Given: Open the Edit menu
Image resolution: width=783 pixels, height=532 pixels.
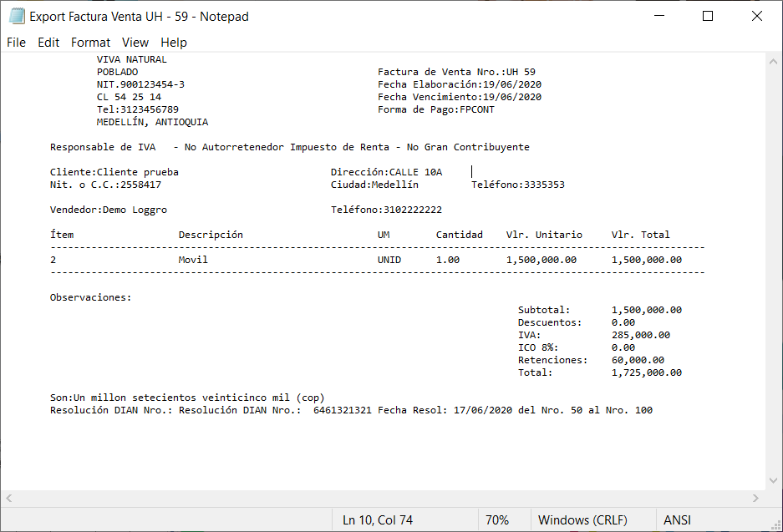Looking at the screenshot, I should [x=48, y=42].
